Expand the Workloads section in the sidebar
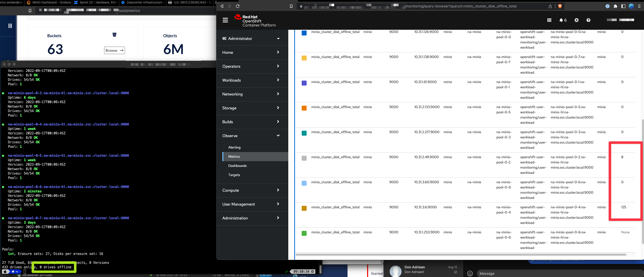644x277 pixels. click(x=252, y=80)
